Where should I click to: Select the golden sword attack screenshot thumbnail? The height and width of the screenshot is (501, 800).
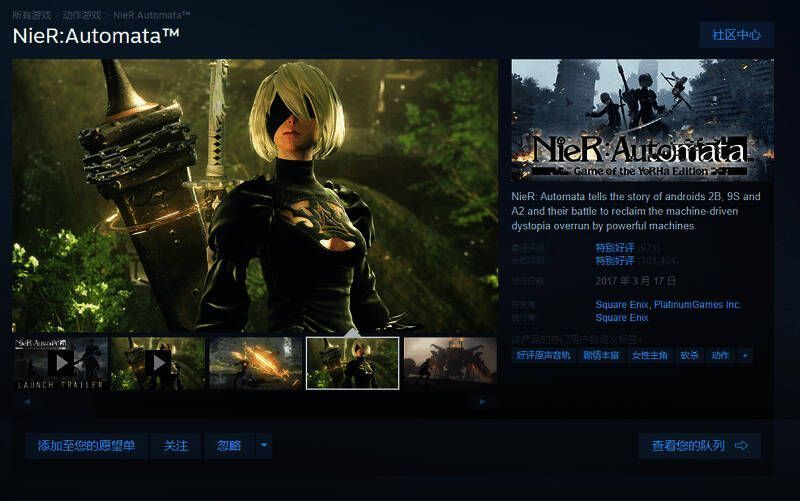255,362
